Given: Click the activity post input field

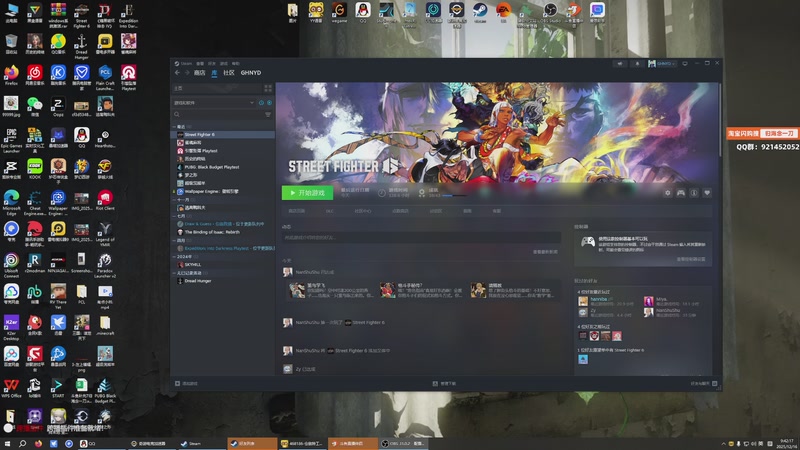Looking at the screenshot, I should point(421,237).
